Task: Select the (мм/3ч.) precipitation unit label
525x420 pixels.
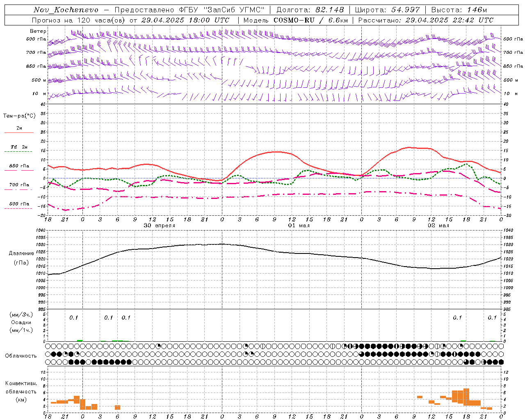Action: (21, 315)
